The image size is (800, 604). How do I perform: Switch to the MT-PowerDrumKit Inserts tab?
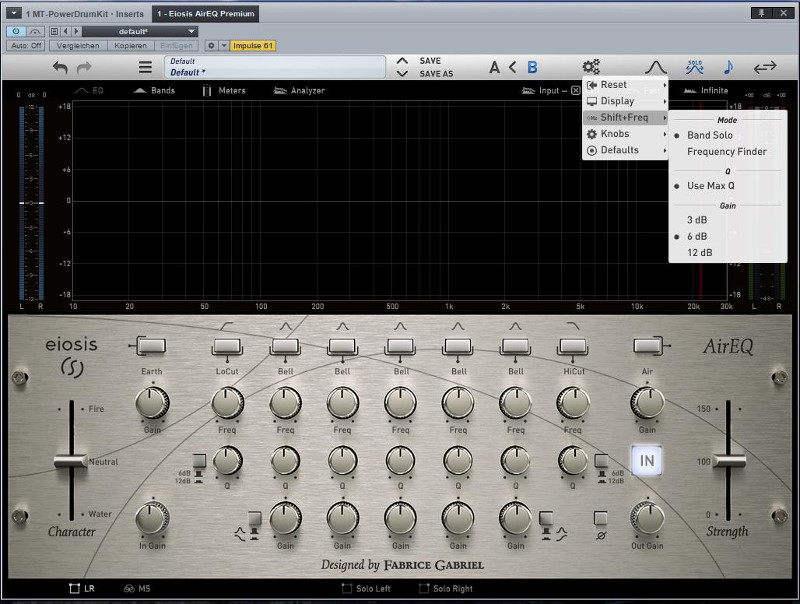85,14
